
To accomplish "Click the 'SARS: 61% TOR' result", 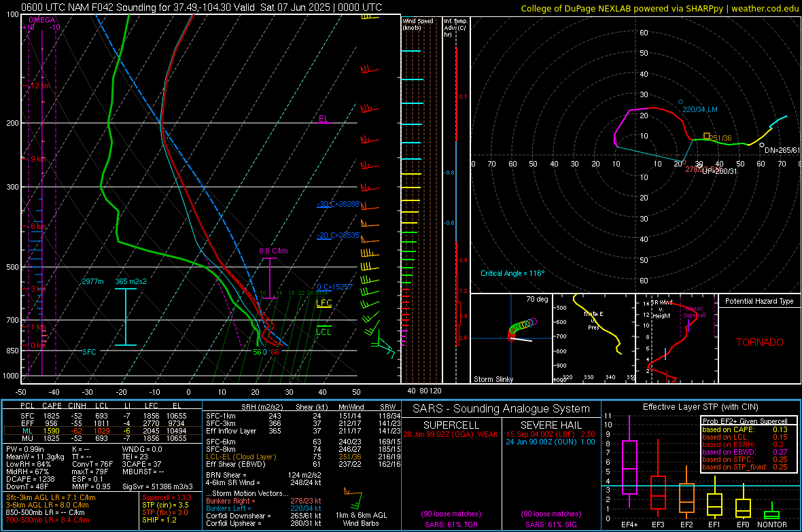I will pos(451,525).
